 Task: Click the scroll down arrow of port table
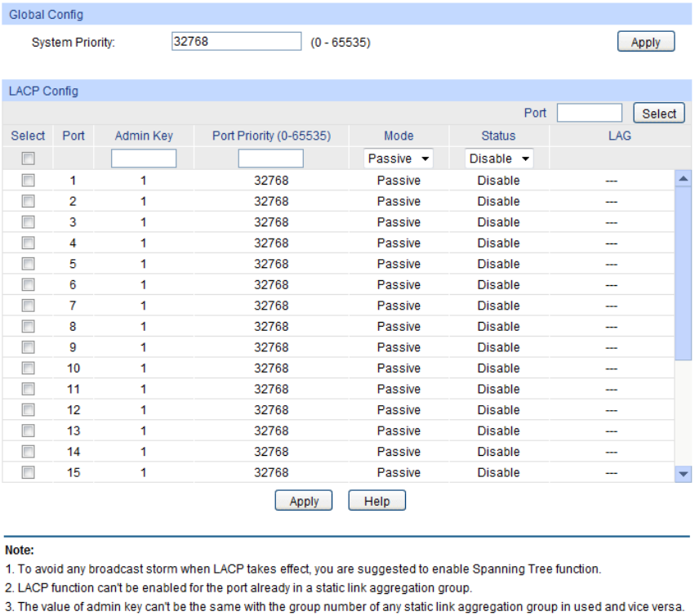tap(684, 474)
